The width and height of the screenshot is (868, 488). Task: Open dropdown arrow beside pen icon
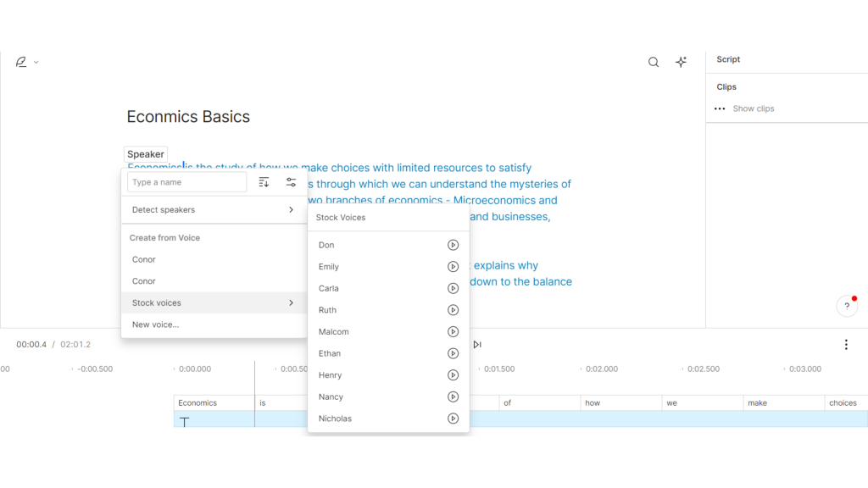click(x=36, y=63)
